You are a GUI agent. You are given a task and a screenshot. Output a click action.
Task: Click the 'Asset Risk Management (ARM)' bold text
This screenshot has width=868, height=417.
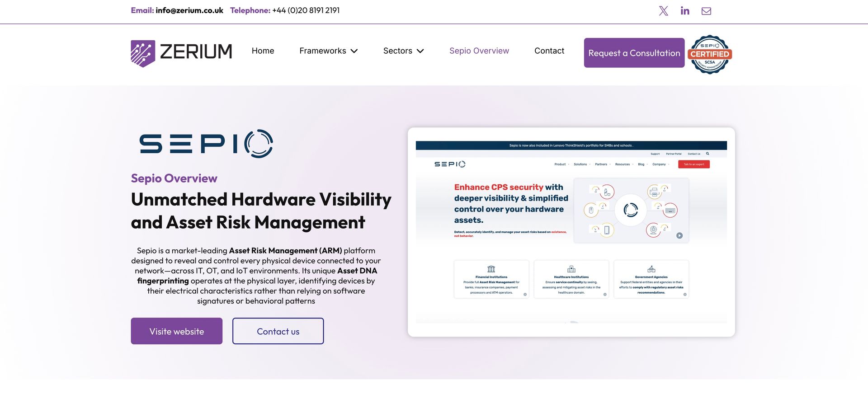tap(286, 251)
